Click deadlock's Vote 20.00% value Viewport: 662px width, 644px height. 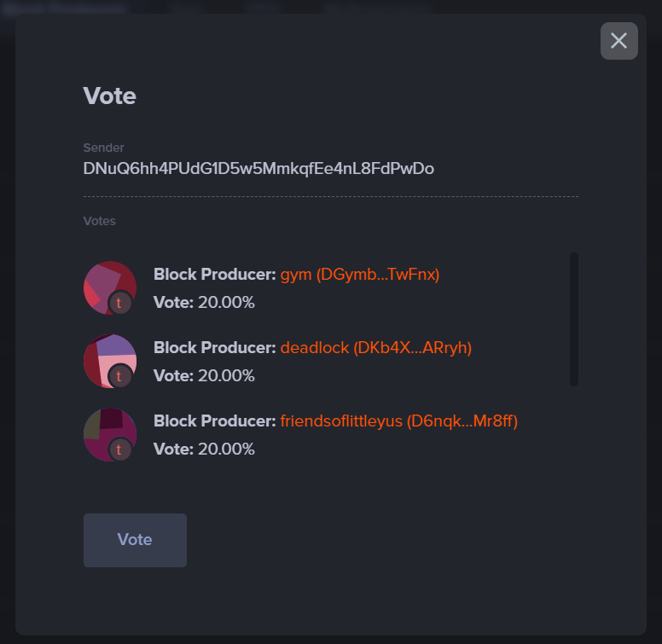tap(226, 375)
